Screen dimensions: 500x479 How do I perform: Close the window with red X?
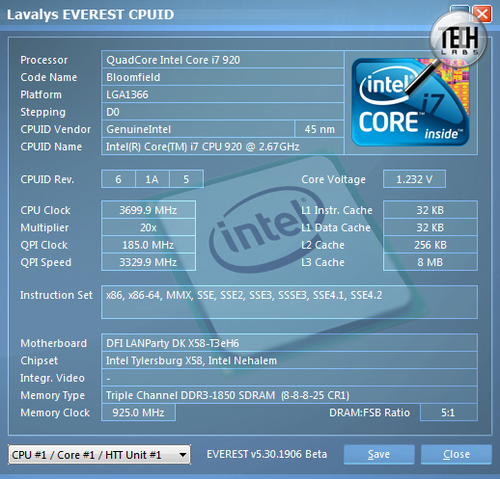(482, 14)
